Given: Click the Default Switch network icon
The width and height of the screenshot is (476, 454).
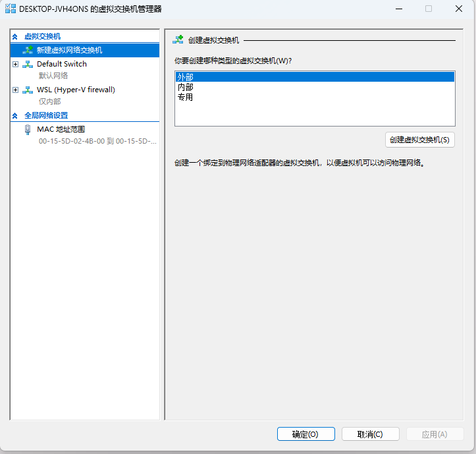Looking at the screenshot, I should 28,64.
